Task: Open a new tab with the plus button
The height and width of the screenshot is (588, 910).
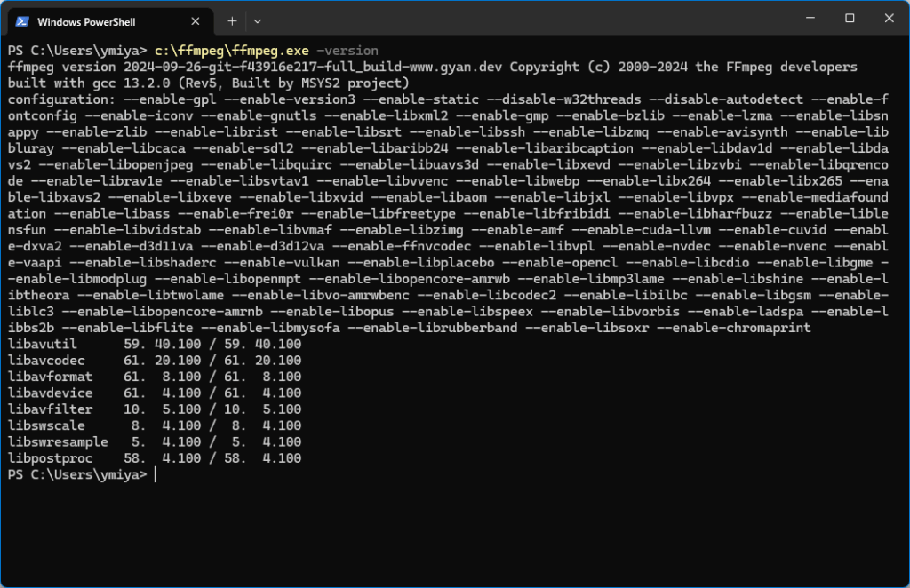Action: coord(230,20)
